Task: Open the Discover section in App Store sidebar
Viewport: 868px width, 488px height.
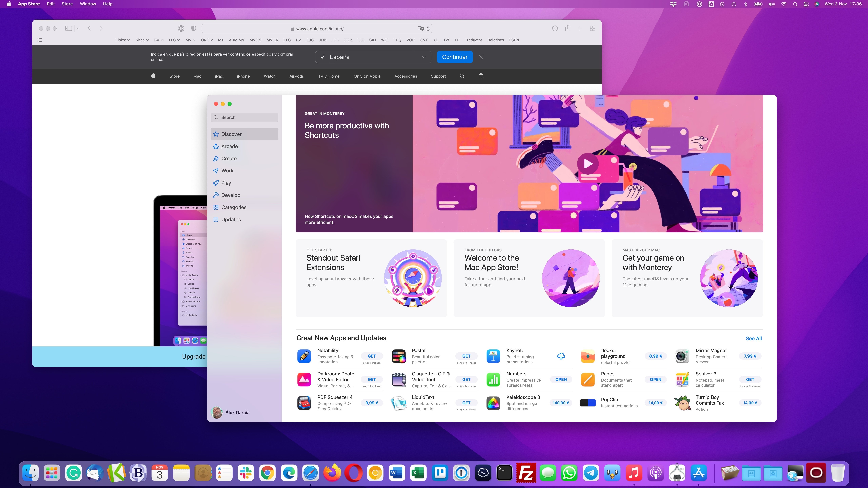Action: pos(244,134)
